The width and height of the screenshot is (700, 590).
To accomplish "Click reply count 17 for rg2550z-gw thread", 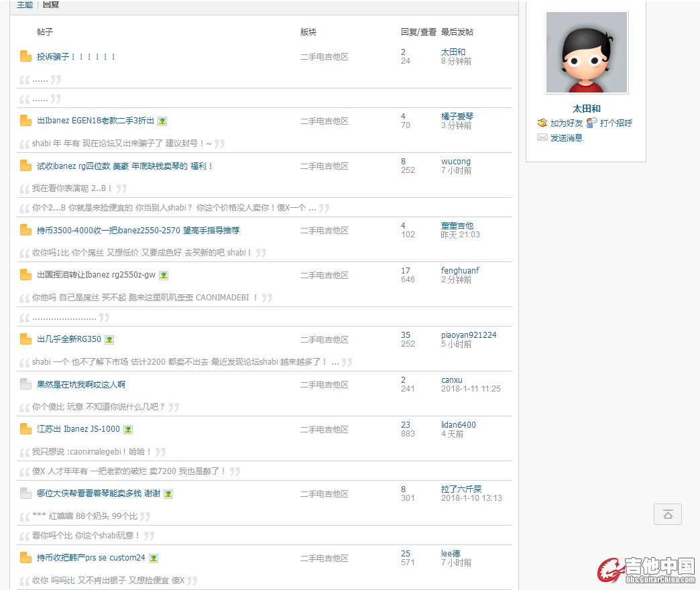I will click(x=406, y=271).
